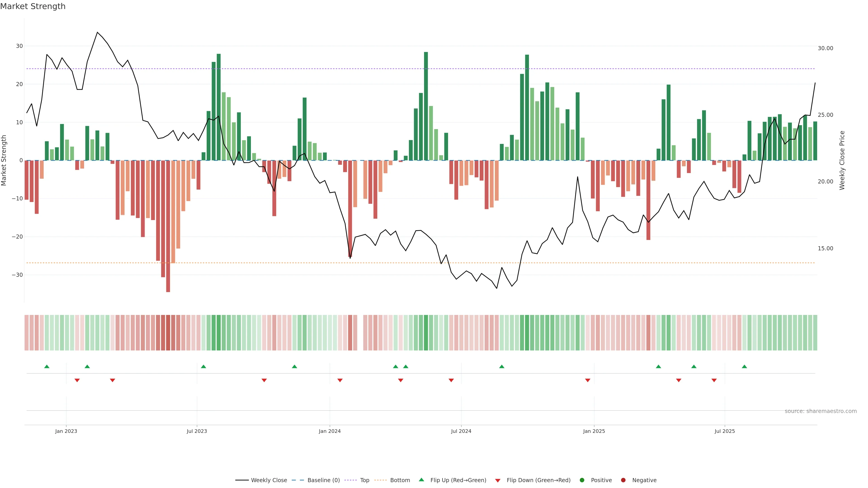The width and height of the screenshot is (868, 488).
Task: Click the Negative red circle legend icon
Action: coord(623,480)
